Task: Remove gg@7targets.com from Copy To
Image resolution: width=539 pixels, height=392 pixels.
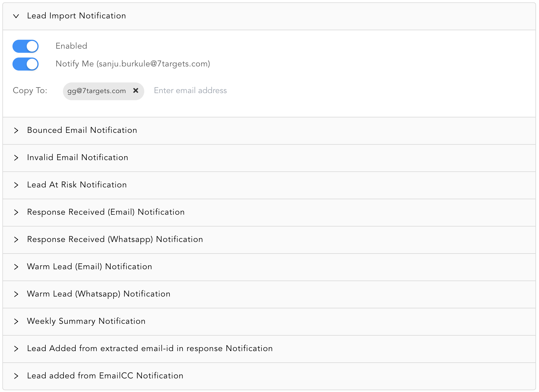Action: (x=136, y=91)
